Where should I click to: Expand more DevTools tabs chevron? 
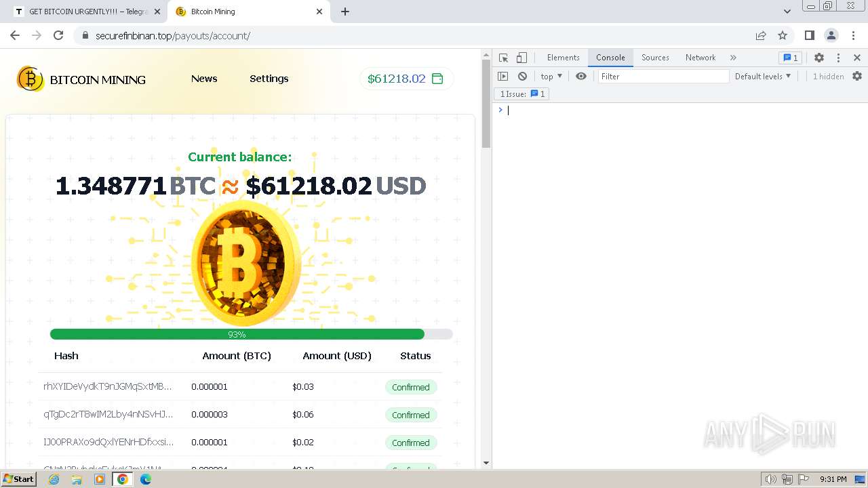coord(733,58)
